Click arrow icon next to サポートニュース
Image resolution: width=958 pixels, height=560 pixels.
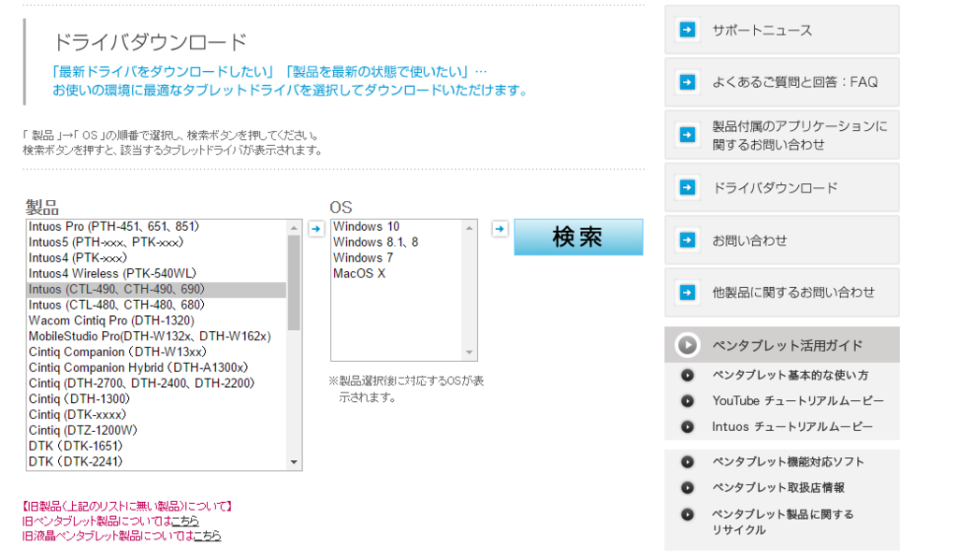click(688, 29)
